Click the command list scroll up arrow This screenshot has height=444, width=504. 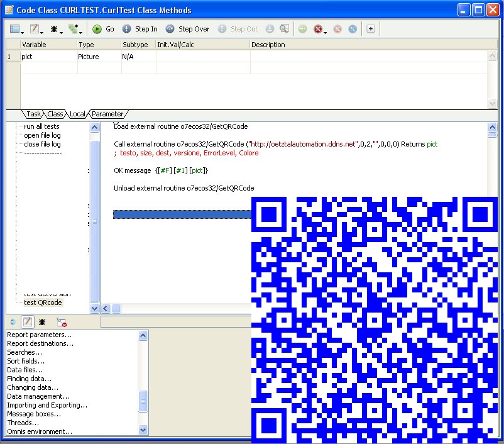143,335
